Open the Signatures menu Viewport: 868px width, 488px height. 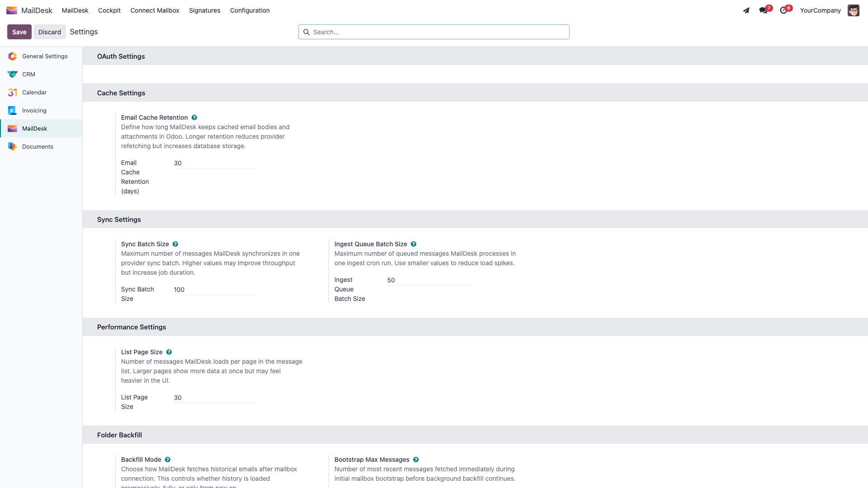(205, 10)
